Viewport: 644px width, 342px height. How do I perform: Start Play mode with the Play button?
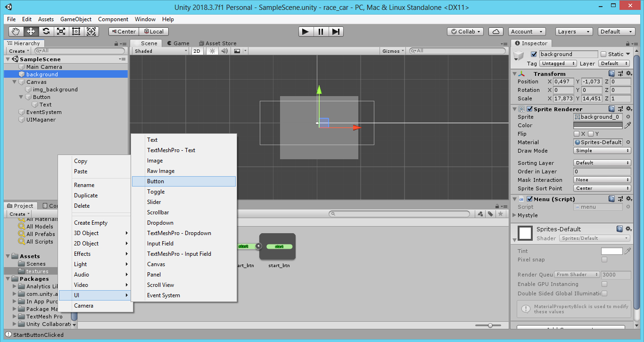305,32
